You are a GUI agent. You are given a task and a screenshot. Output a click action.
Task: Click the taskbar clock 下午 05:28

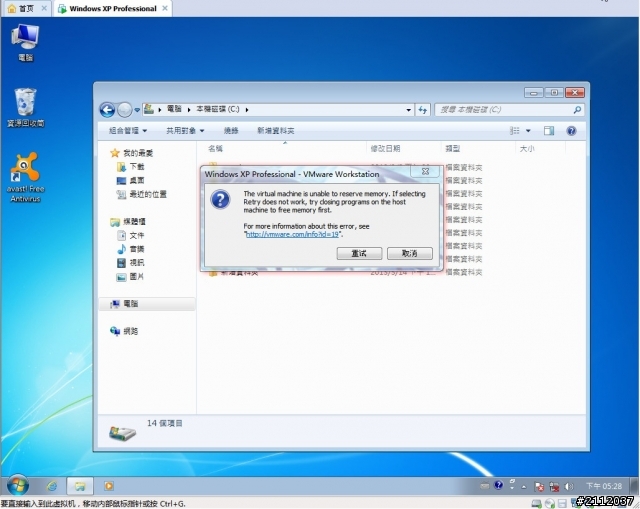click(604, 486)
